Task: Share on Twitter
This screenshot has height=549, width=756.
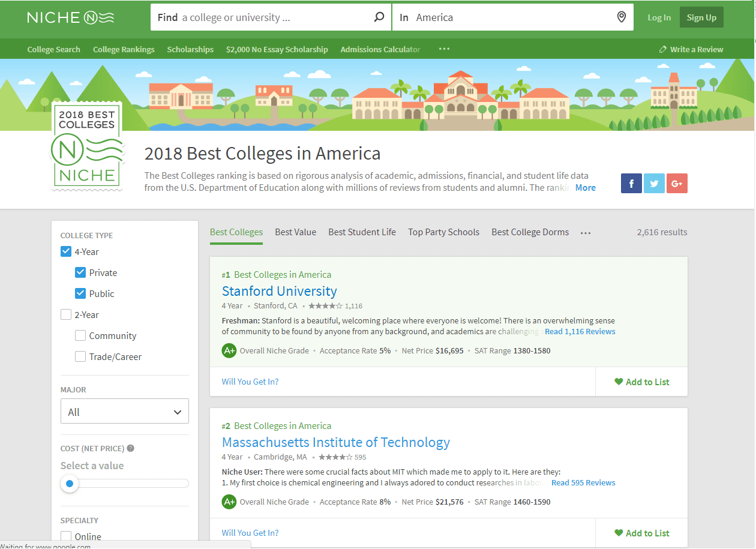Action: pyautogui.click(x=654, y=184)
